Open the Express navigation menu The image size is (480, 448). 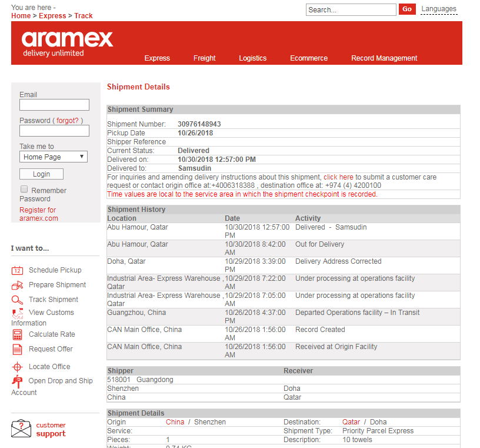pyautogui.click(x=157, y=58)
